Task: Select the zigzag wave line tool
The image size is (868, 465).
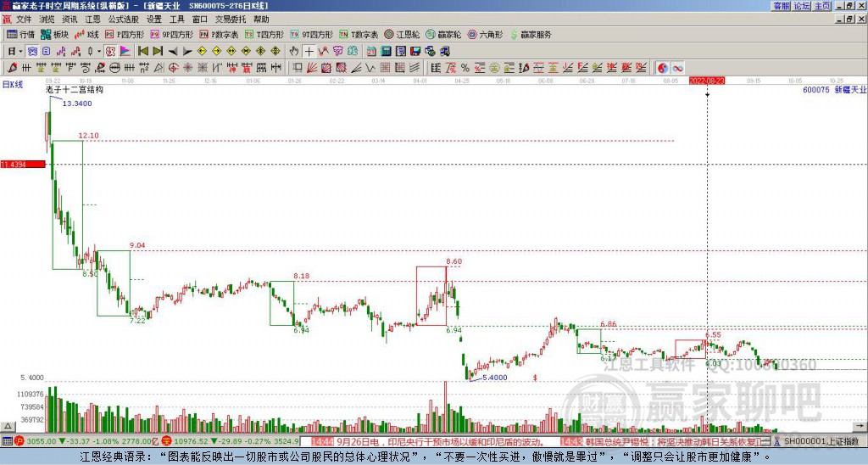Action: pyautogui.click(x=370, y=68)
